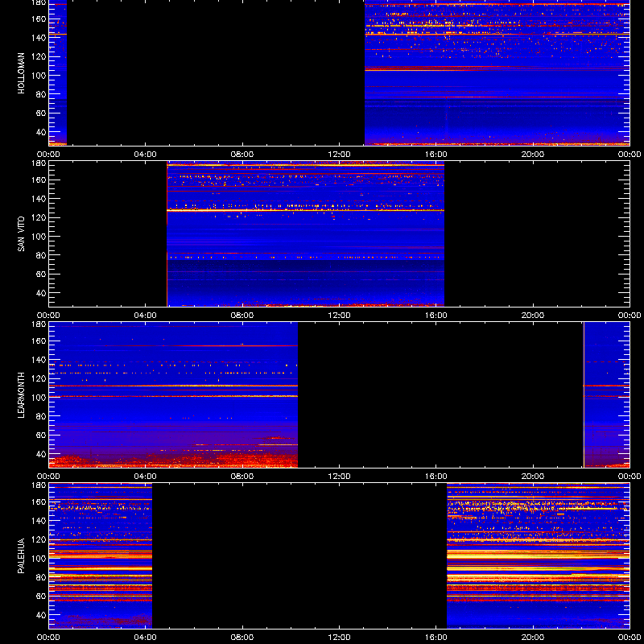The width and height of the screenshot is (644, 644).
Task: Select the 12:00 time label below Holloman panel
Action: [339, 155]
